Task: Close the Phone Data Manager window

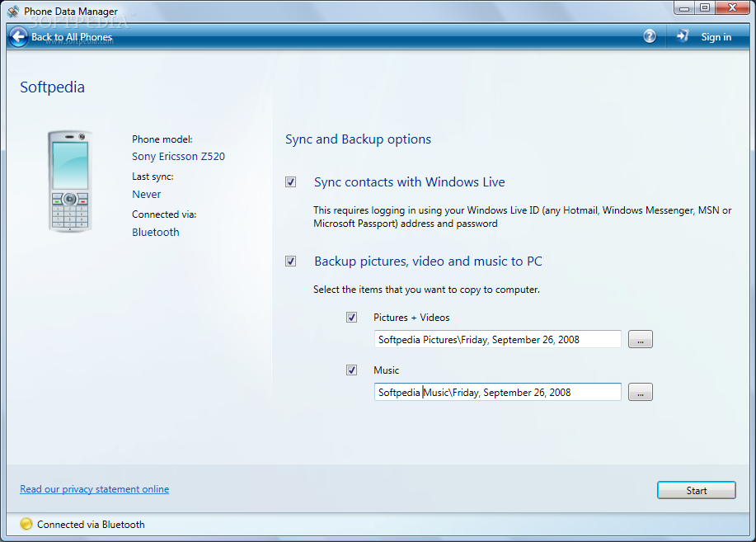Action: click(732, 7)
